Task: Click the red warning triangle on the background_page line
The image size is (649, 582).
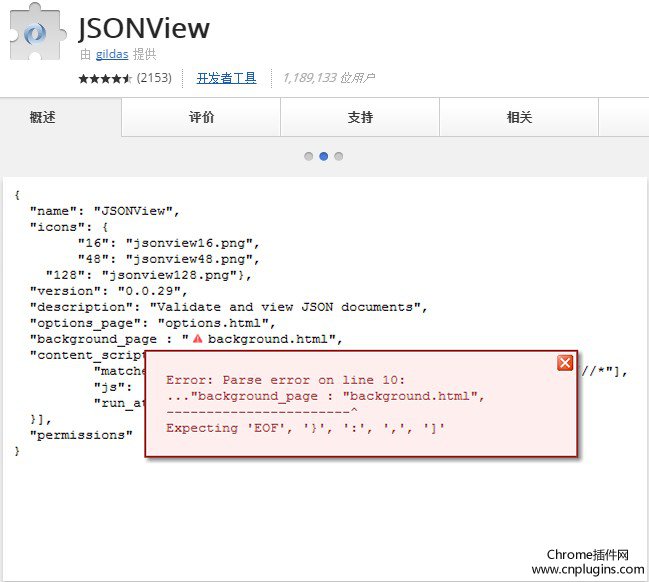Action: (x=197, y=339)
